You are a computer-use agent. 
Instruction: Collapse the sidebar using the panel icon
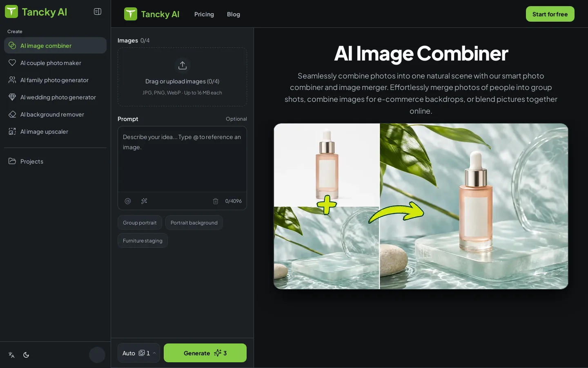click(98, 11)
